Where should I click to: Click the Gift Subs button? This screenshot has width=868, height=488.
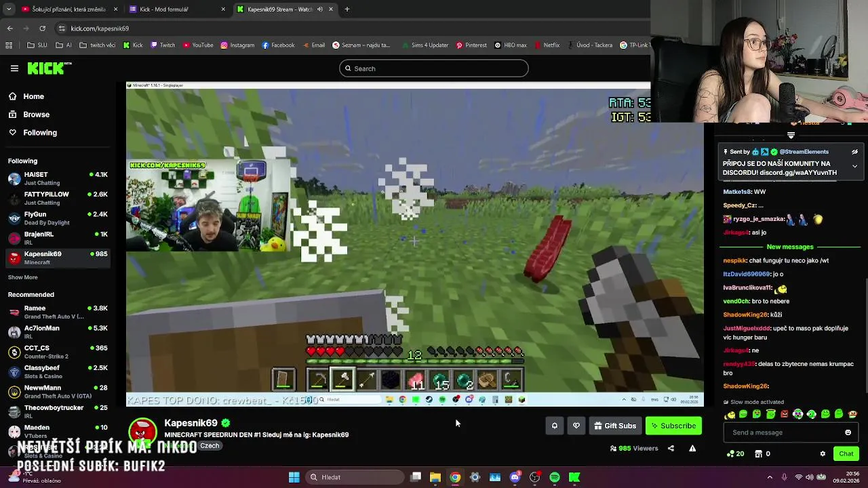coord(615,426)
